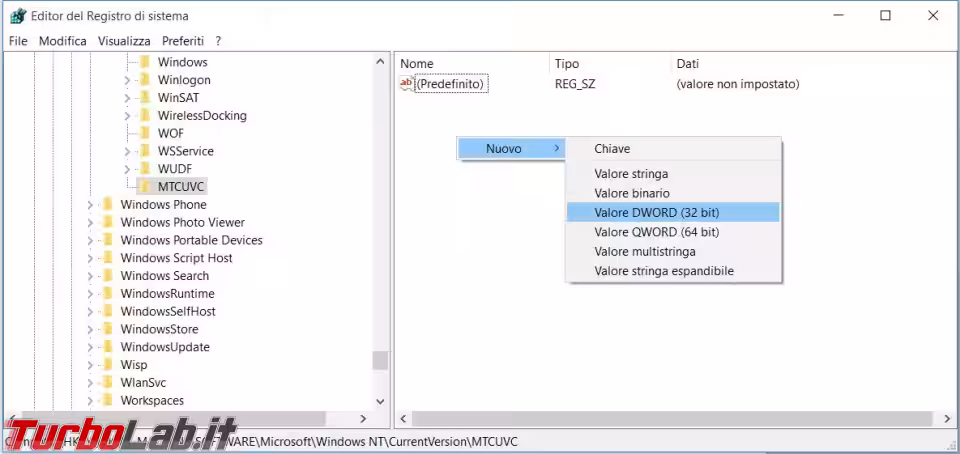960x454 pixels.
Task: Maximize the Registry Editor window
Action: pyautogui.click(x=885, y=16)
